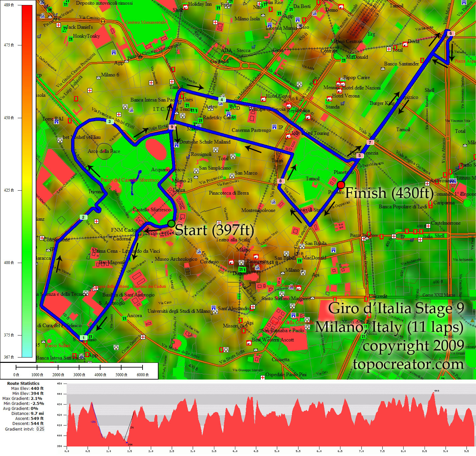Select route waypoint marker 5

tap(360, 156)
